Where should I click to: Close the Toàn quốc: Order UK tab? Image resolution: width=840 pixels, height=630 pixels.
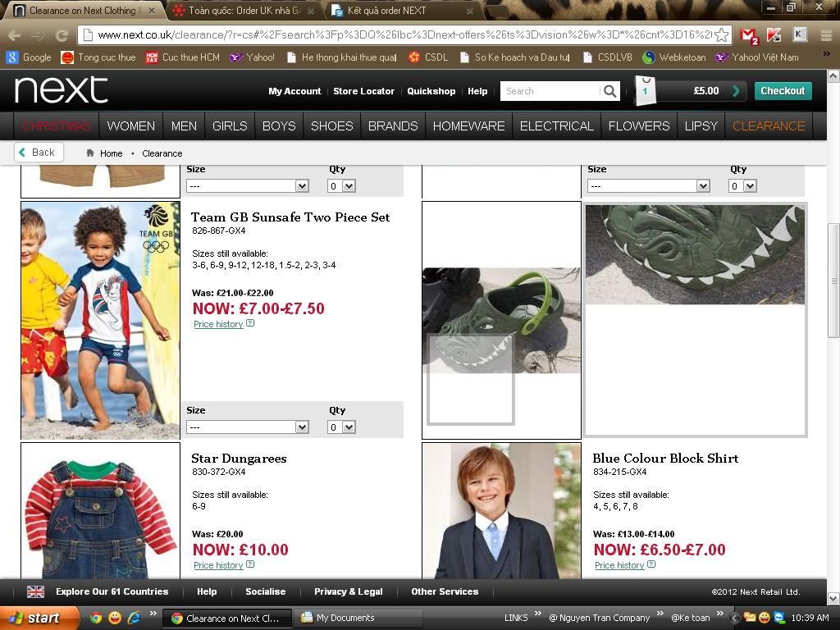tap(311, 11)
